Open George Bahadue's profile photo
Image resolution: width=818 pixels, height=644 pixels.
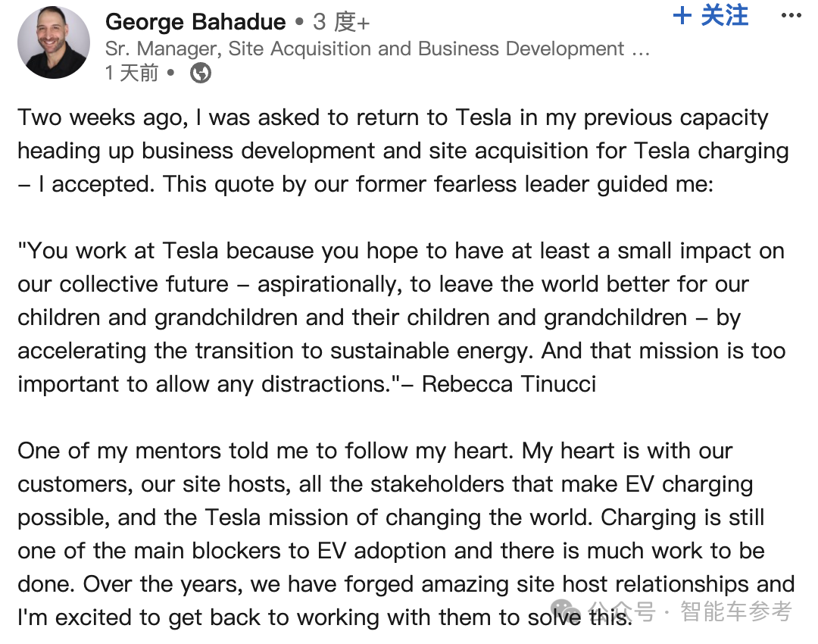[52, 42]
